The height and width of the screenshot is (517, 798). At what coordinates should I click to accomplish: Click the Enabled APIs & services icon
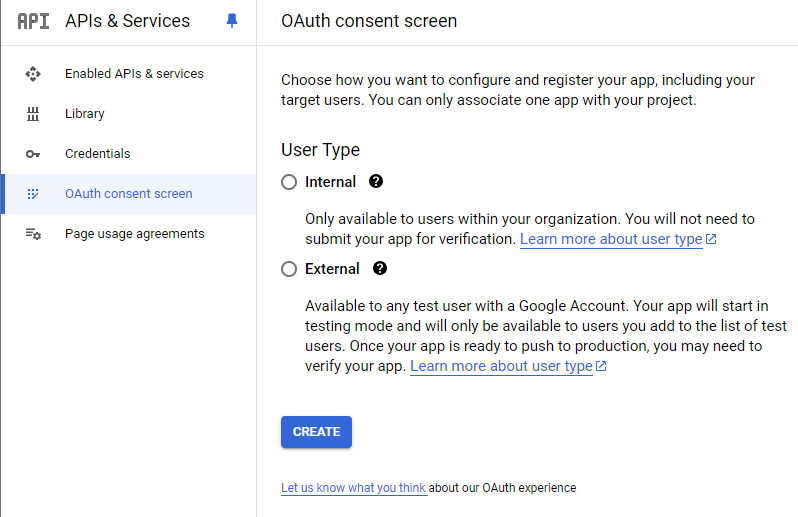33,74
